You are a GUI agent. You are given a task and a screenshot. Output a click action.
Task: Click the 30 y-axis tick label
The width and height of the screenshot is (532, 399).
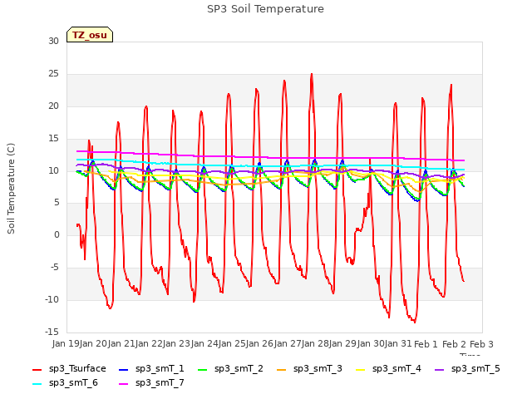pos(53,42)
